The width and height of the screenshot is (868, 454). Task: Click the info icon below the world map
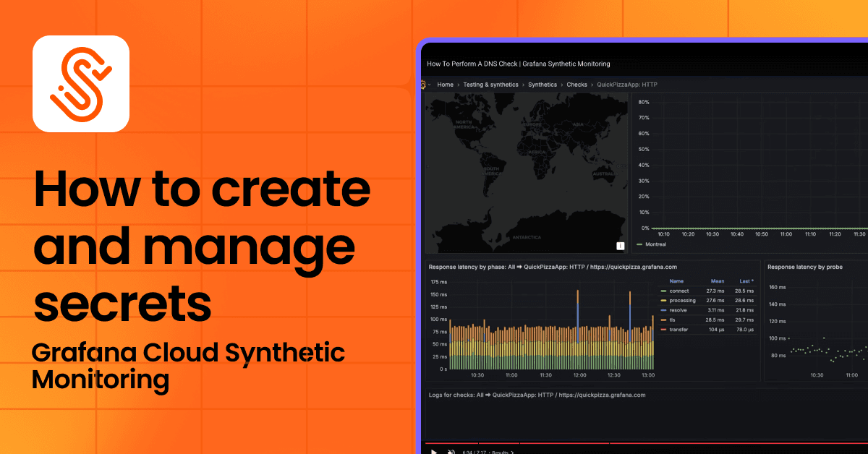(x=620, y=245)
